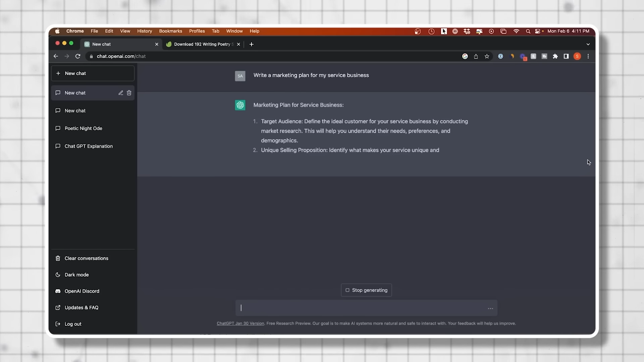
Task: Open the Bookmarks menu
Action: click(x=170, y=31)
